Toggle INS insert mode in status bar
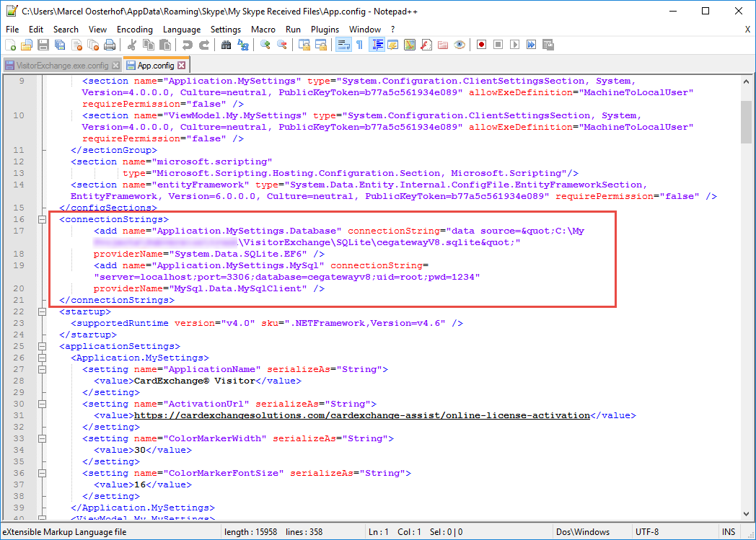The image size is (756, 540). [728, 532]
